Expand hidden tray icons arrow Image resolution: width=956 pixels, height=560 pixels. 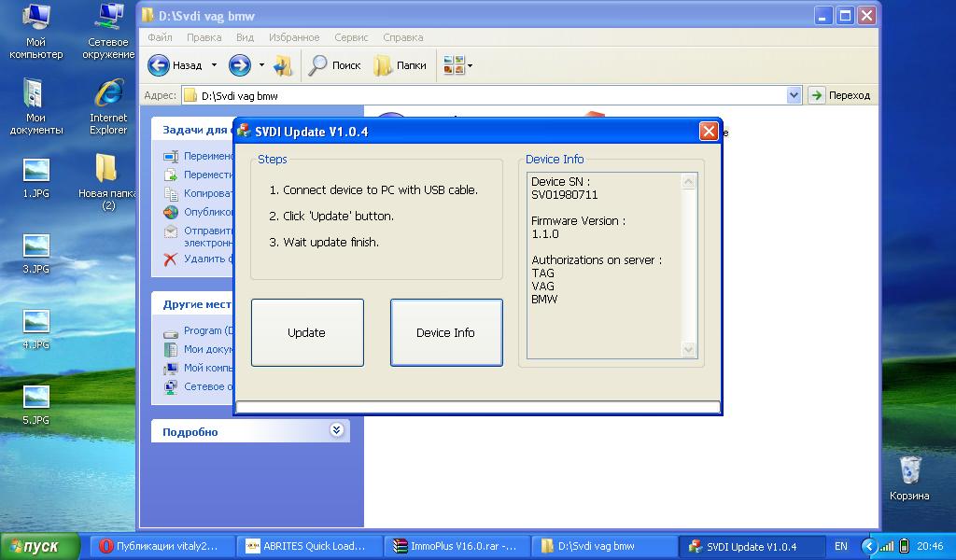(x=869, y=546)
